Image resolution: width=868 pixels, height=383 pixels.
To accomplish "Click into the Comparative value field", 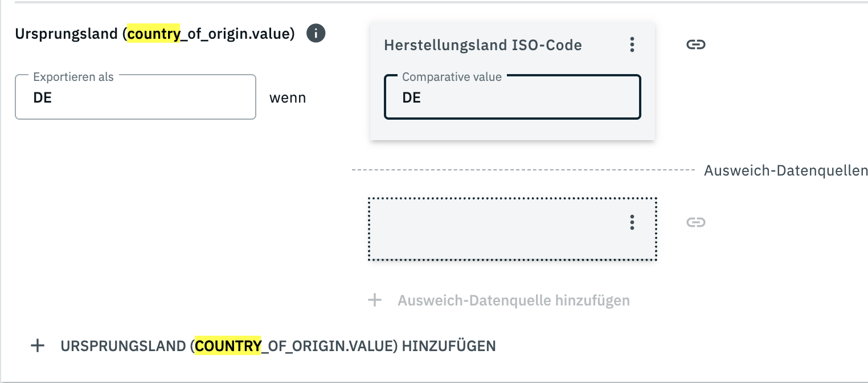I will click(513, 97).
